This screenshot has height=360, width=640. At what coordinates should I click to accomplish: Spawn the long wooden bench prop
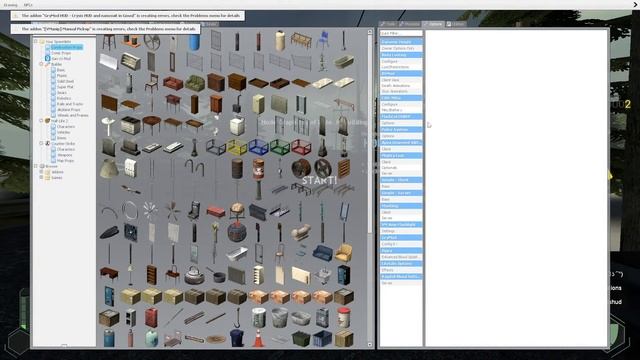click(301, 40)
